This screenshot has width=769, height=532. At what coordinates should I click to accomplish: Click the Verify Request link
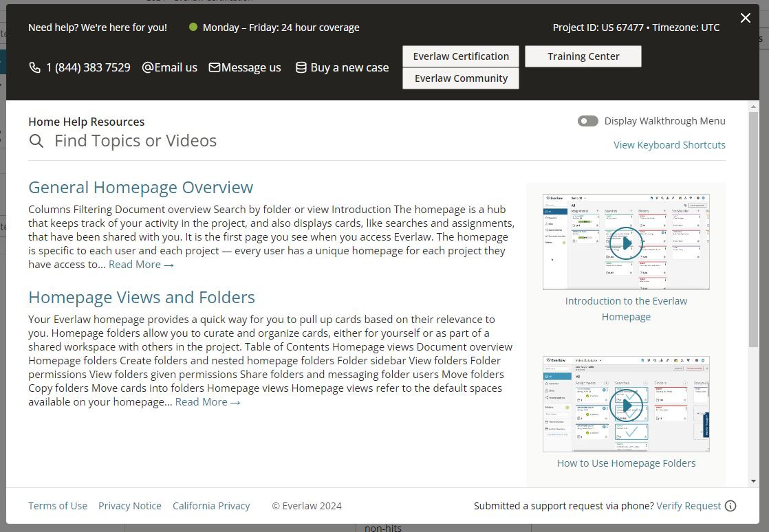(689, 506)
